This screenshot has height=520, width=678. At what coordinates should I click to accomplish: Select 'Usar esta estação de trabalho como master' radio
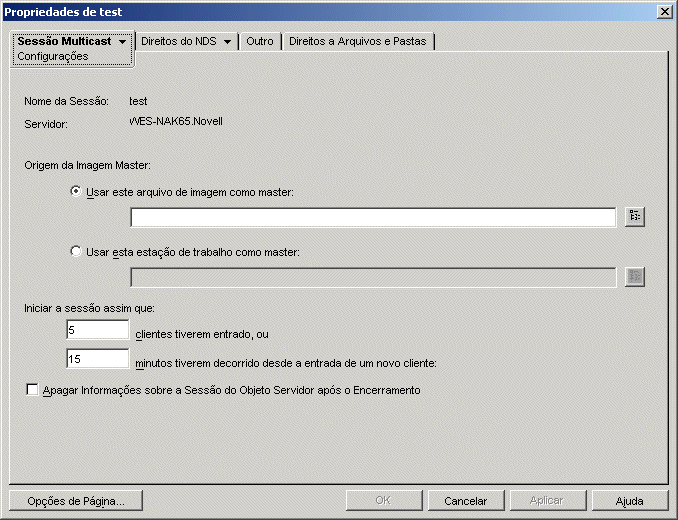click(x=76, y=251)
